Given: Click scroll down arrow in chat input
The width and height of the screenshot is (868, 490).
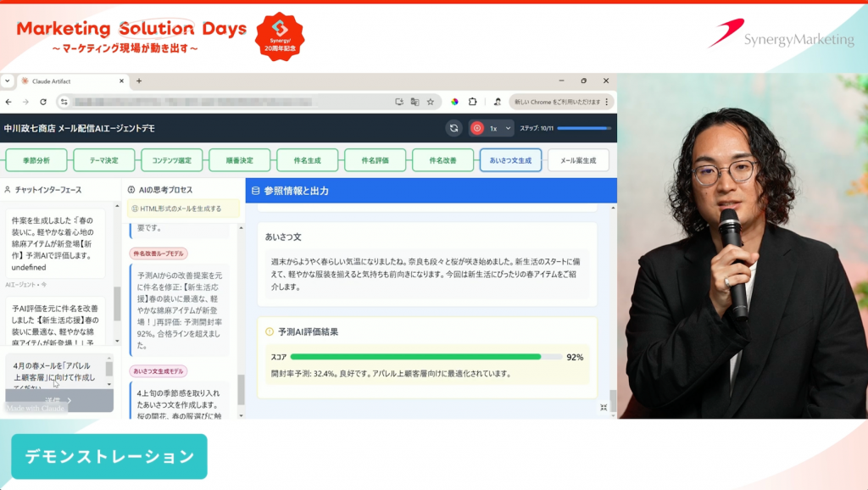Looking at the screenshot, I should (109, 384).
